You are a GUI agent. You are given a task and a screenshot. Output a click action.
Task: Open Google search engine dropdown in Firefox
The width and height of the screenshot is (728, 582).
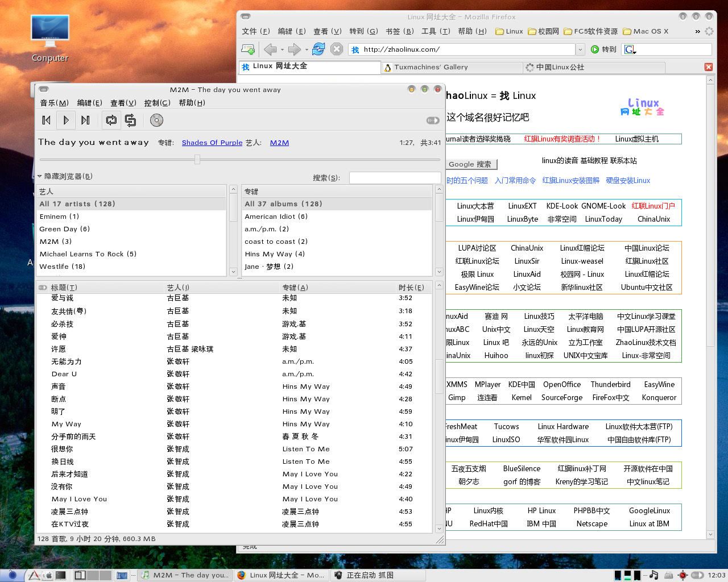(630, 49)
